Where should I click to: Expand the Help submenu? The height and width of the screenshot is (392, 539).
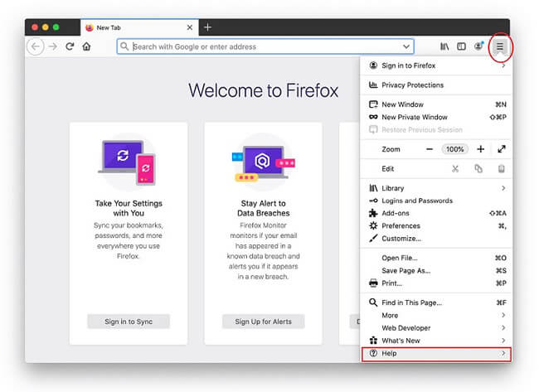(x=436, y=354)
